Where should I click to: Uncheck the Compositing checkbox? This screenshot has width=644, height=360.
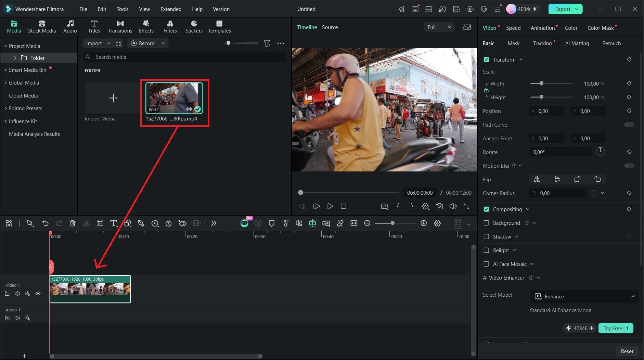pyautogui.click(x=486, y=209)
